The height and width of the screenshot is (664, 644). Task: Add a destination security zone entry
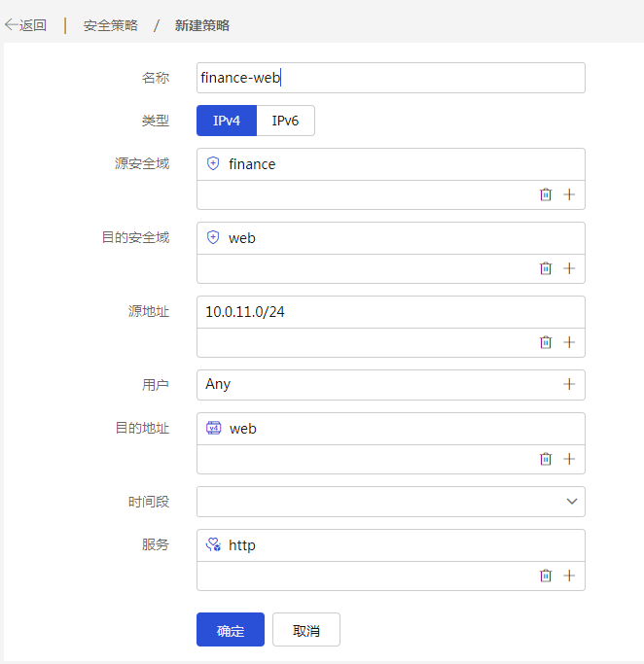[x=569, y=268]
